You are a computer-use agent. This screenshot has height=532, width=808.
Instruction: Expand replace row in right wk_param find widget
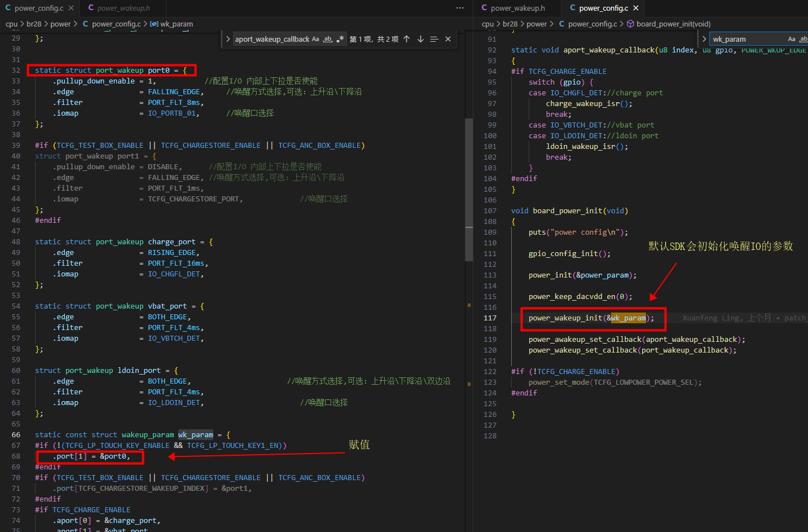[704, 39]
